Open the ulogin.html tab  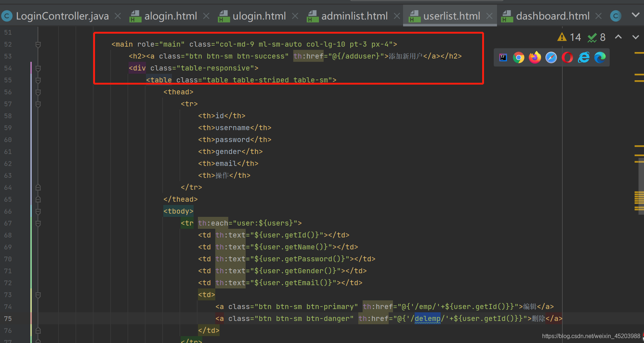(x=259, y=16)
